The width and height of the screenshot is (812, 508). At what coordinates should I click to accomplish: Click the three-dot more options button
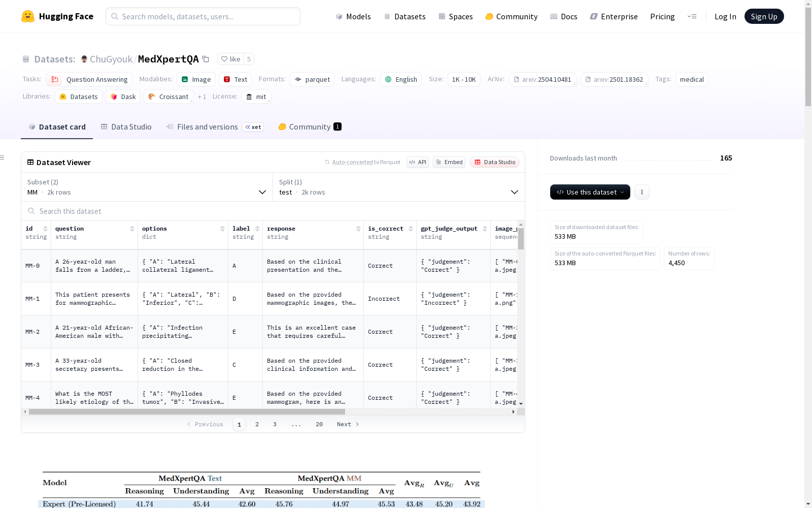(642, 192)
